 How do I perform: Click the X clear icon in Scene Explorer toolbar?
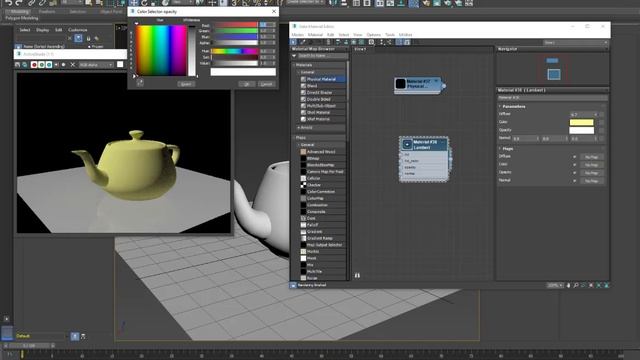tap(69, 38)
